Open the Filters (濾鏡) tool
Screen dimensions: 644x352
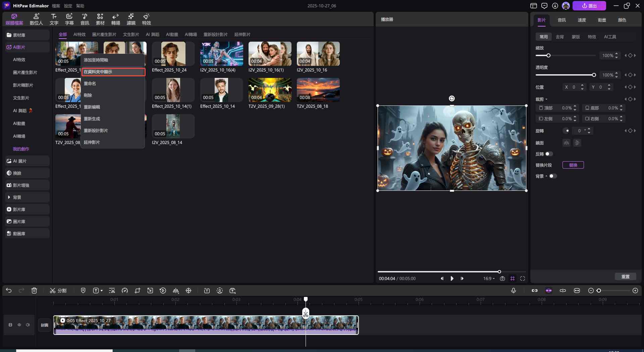pyautogui.click(x=131, y=19)
